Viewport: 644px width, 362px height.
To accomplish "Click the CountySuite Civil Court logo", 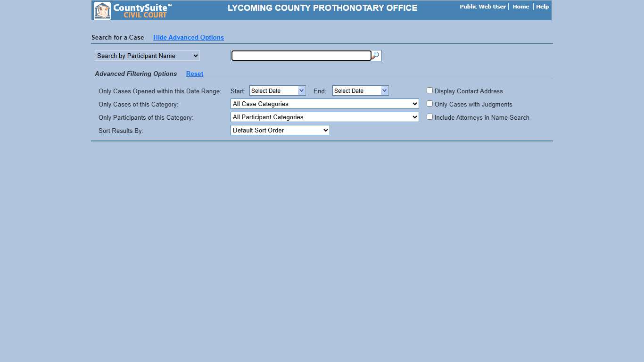I will coord(132,10).
